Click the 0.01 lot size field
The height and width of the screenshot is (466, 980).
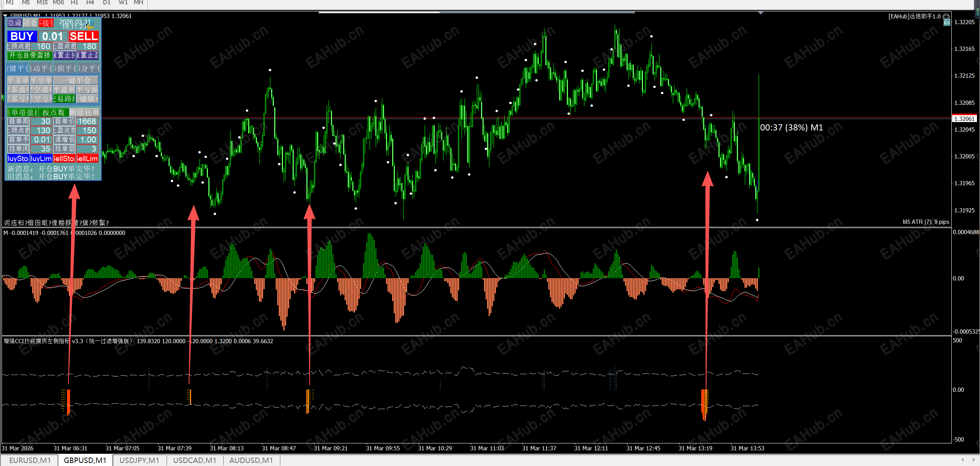pyautogui.click(x=53, y=36)
